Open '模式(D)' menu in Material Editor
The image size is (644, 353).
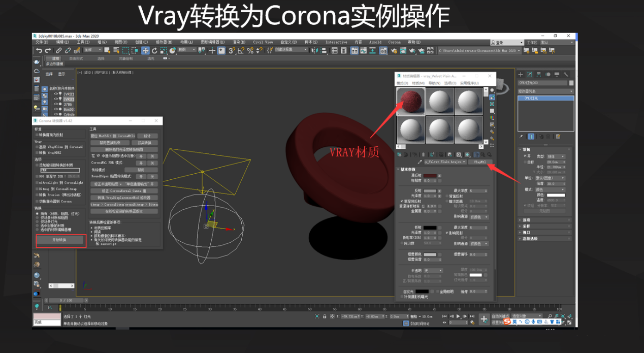[402, 83]
